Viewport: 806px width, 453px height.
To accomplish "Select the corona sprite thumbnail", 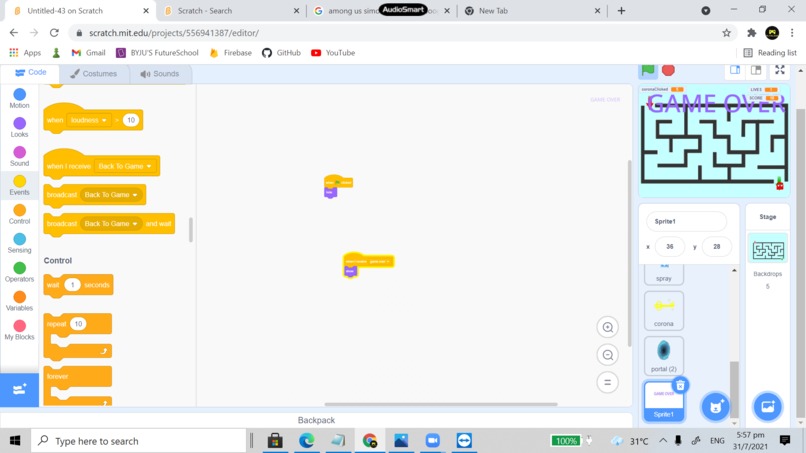I will 664,311.
